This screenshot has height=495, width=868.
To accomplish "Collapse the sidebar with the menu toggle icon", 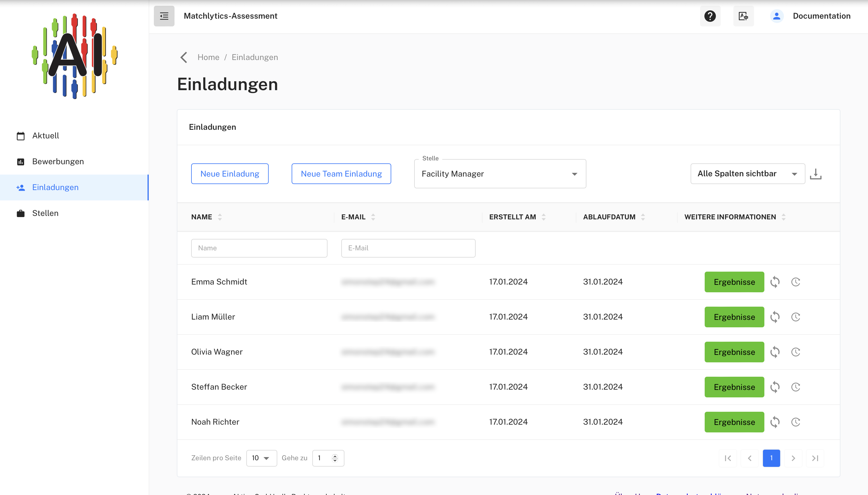I will 164,16.
